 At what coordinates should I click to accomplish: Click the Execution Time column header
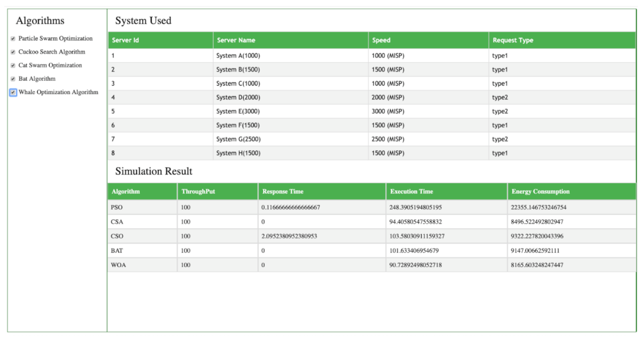(411, 192)
